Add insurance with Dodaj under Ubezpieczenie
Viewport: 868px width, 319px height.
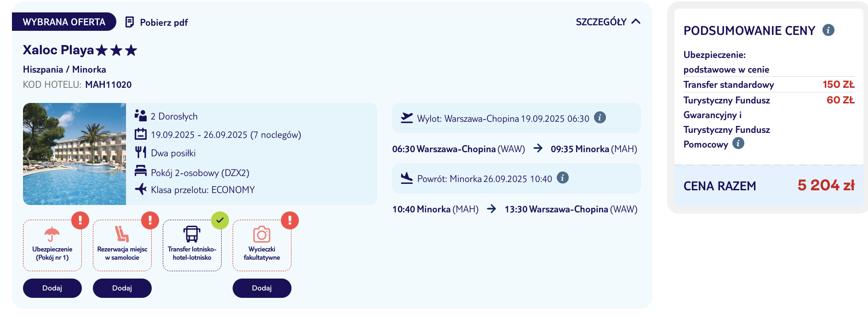coord(52,288)
